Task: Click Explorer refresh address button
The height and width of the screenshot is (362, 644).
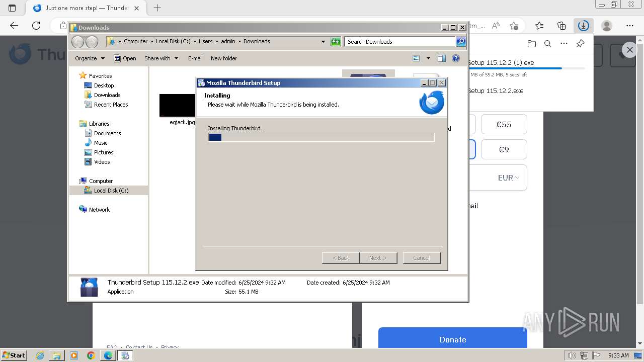Action: click(x=336, y=42)
